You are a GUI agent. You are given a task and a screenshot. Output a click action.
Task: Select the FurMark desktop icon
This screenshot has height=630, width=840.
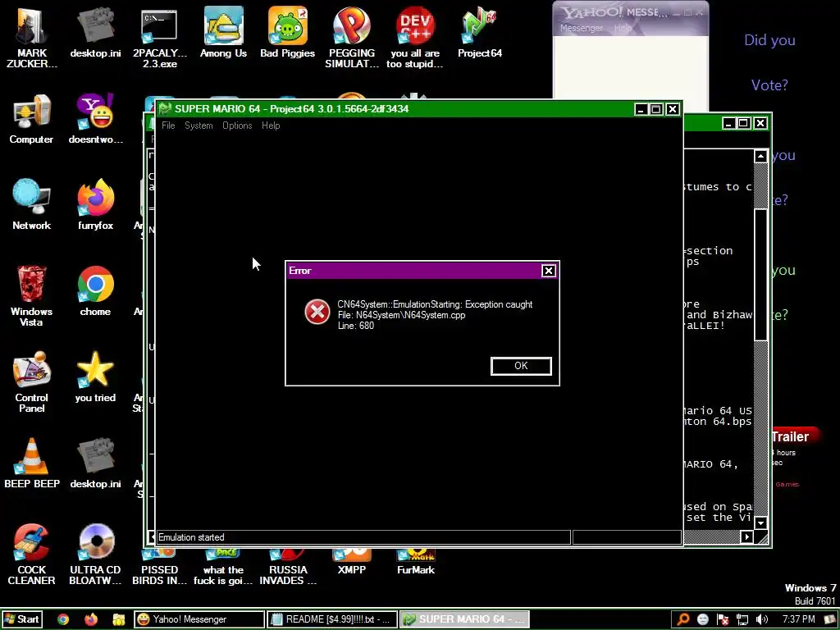click(x=415, y=563)
